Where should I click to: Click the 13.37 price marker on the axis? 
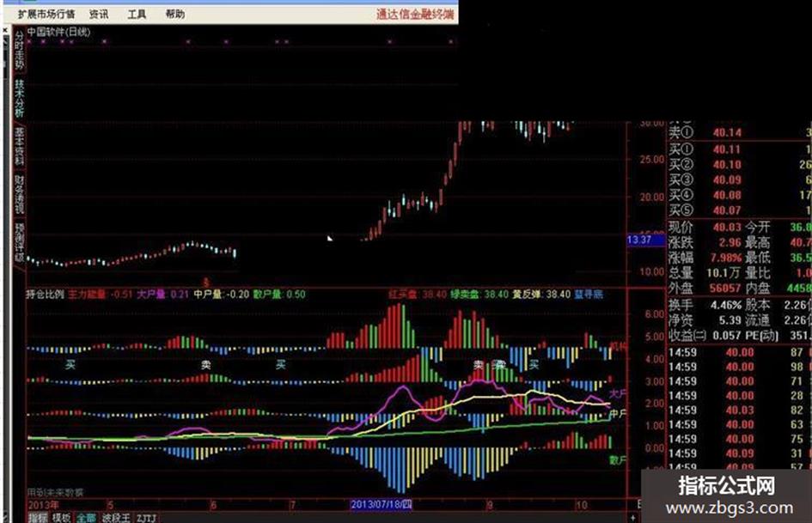coord(644,240)
